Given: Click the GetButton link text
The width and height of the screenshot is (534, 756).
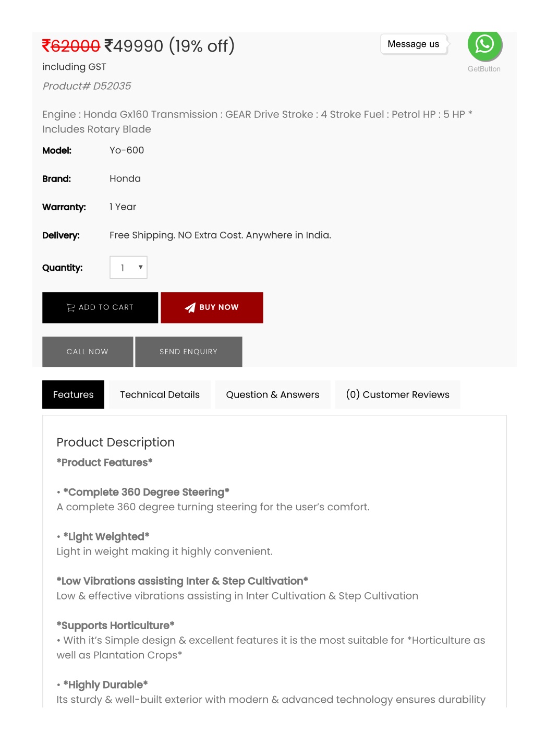Looking at the screenshot, I should pyautogui.click(x=484, y=69).
